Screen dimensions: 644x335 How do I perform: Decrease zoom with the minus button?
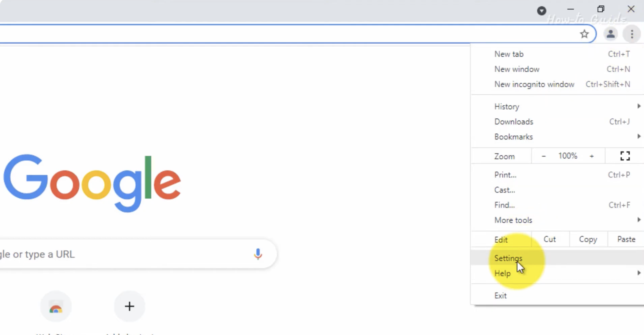click(544, 156)
